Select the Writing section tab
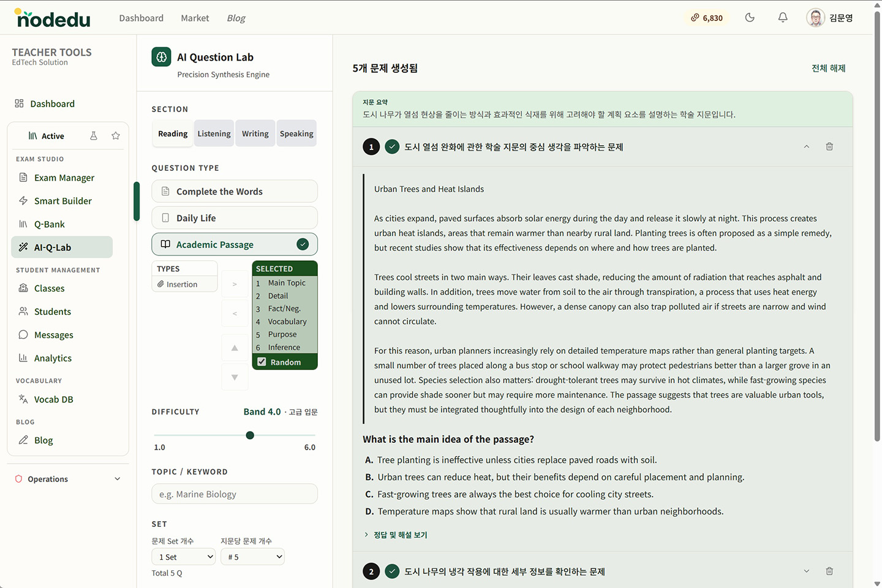 (255, 134)
